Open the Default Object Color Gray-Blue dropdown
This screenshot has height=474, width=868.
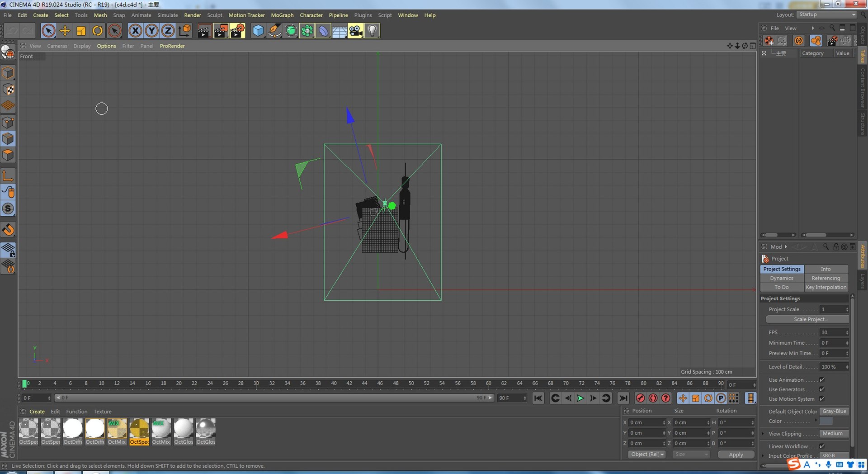pyautogui.click(x=834, y=412)
